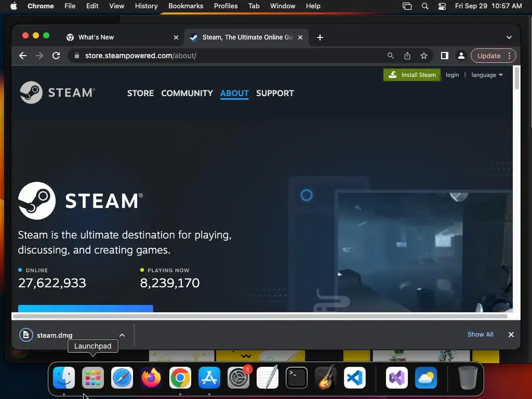Open Terminal from the Dock

[x=297, y=377]
